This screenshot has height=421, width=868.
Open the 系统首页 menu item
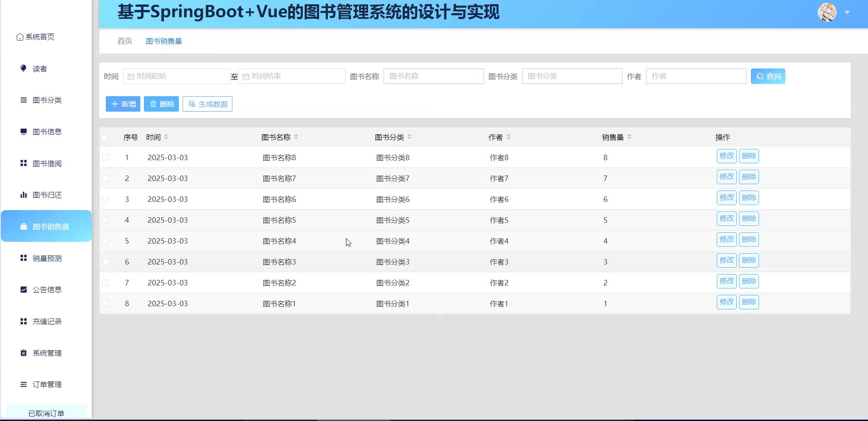[46, 37]
